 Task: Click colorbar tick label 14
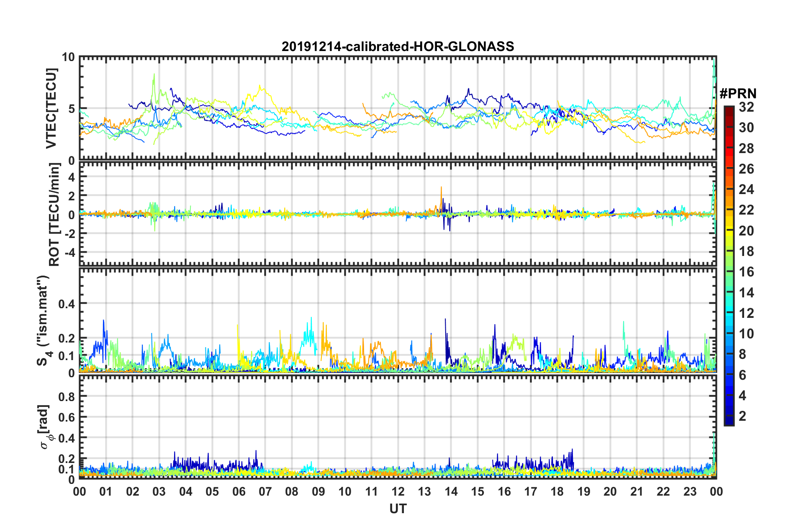pyautogui.click(x=746, y=293)
